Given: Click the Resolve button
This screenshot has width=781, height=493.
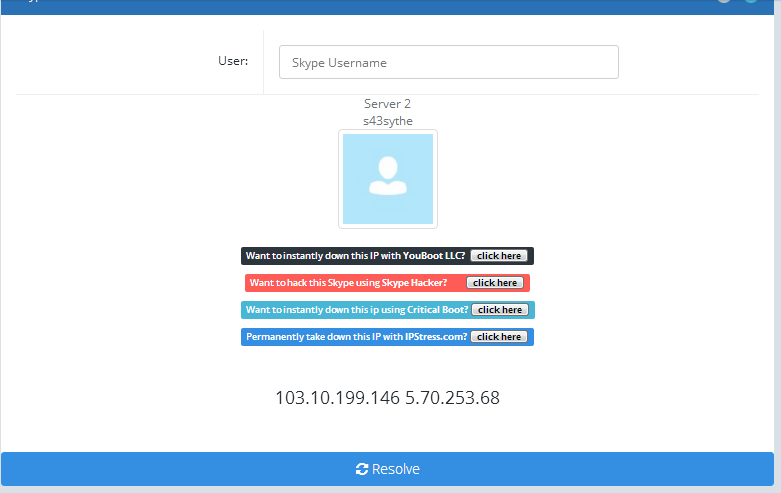Looking at the screenshot, I should (x=388, y=469).
